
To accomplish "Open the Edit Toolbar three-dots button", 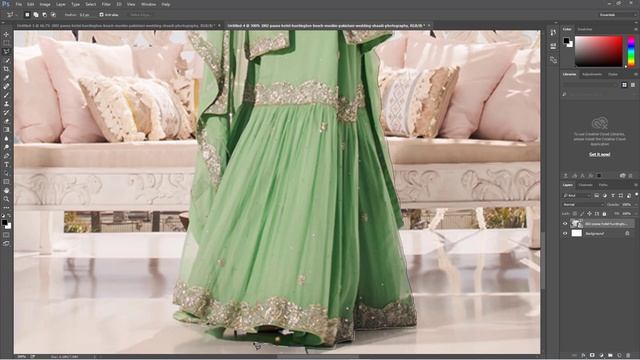I will coord(6,207).
